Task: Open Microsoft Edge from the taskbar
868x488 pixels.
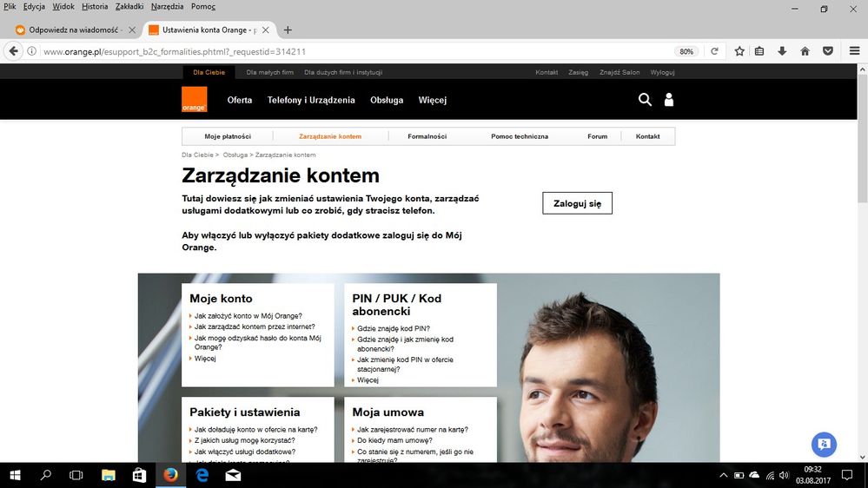Action: [x=202, y=475]
